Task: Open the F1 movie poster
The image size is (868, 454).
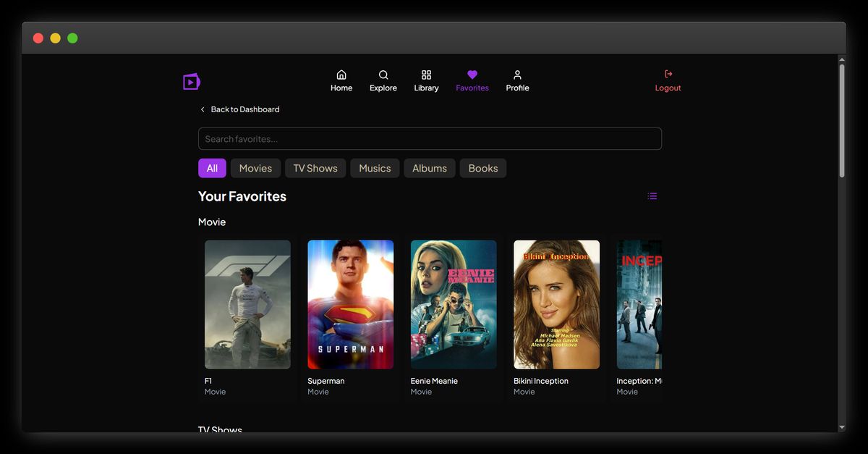Action: click(247, 304)
